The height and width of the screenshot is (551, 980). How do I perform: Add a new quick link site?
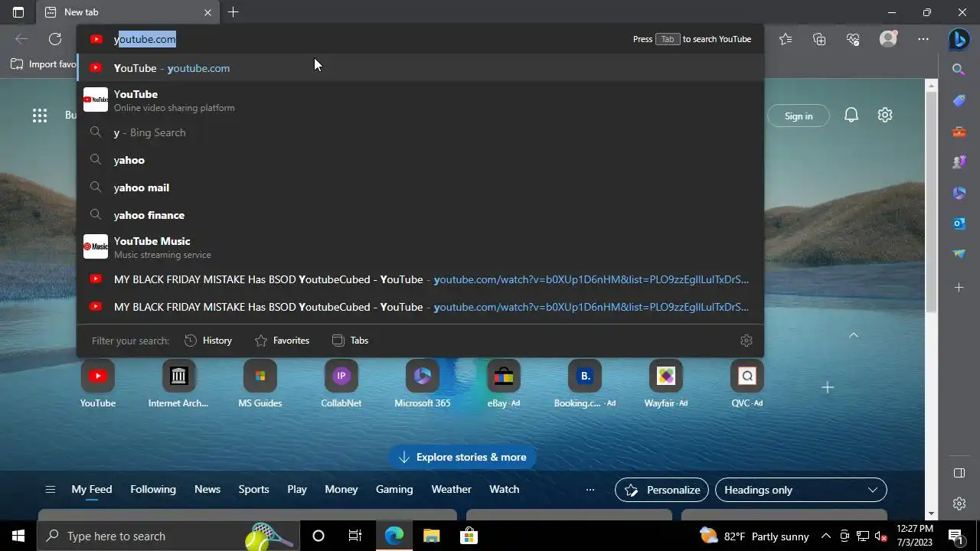pos(828,388)
